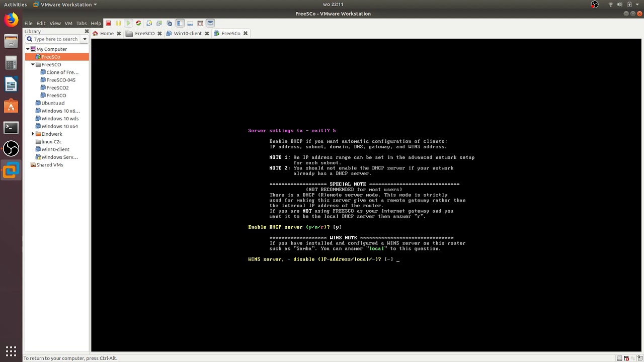
Task: Open the View menu
Action: 55,23
